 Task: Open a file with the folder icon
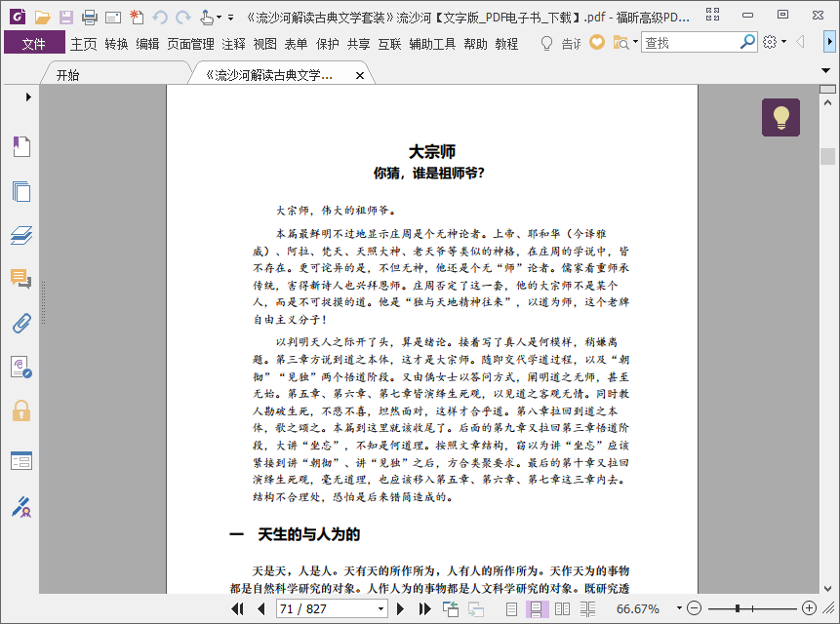42,18
